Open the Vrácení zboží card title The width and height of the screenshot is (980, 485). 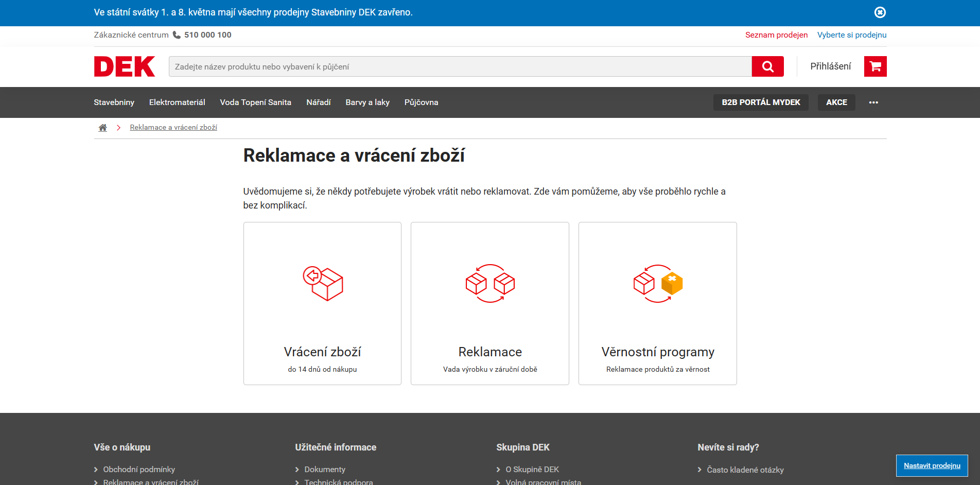(322, 352)
